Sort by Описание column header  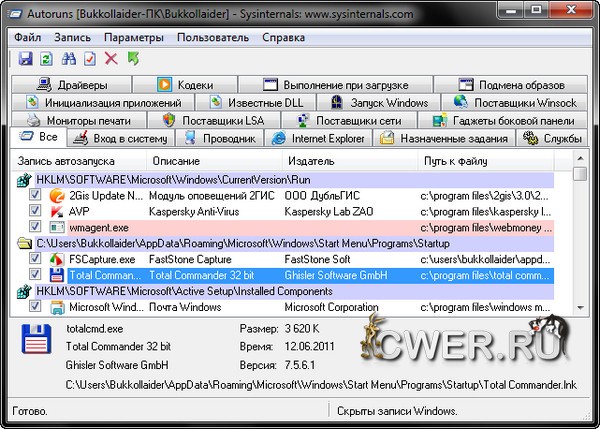pyautogui.click(x=214, y=161)
